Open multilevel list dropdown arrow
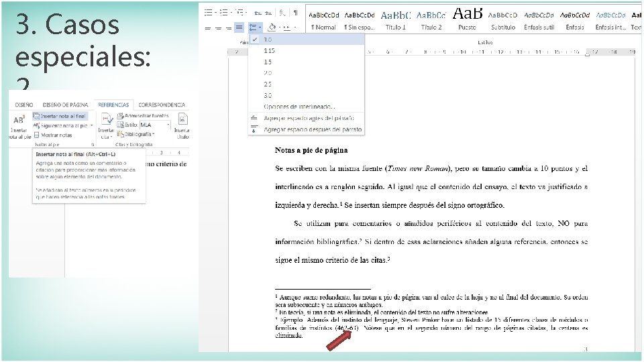Viewport: 644px width, 362px height. (x=246, y=13)
